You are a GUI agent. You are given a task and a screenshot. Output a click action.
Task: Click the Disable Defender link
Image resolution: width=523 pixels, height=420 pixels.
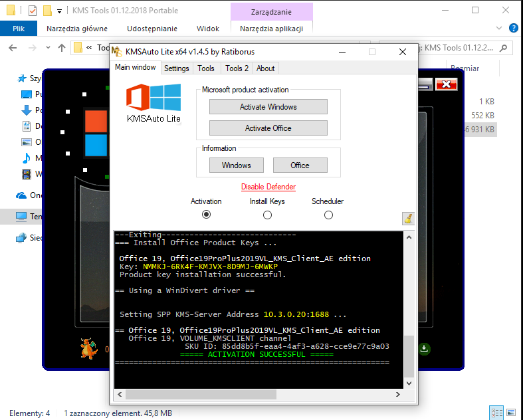tap(268, 187)
